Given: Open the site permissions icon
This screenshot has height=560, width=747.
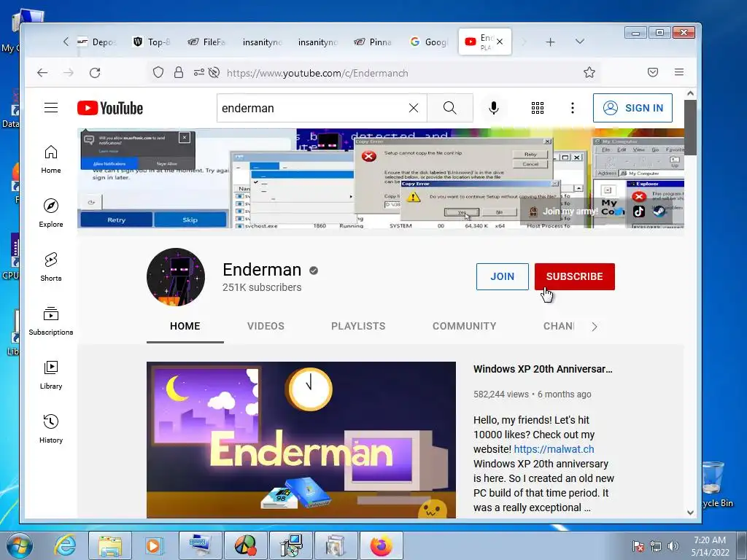Looking at the screenshot, I should point(198,72).
